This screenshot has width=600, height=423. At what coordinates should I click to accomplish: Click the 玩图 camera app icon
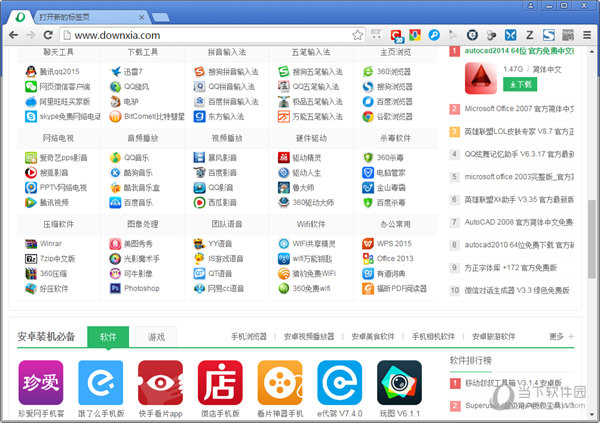(x=399, y=382)
